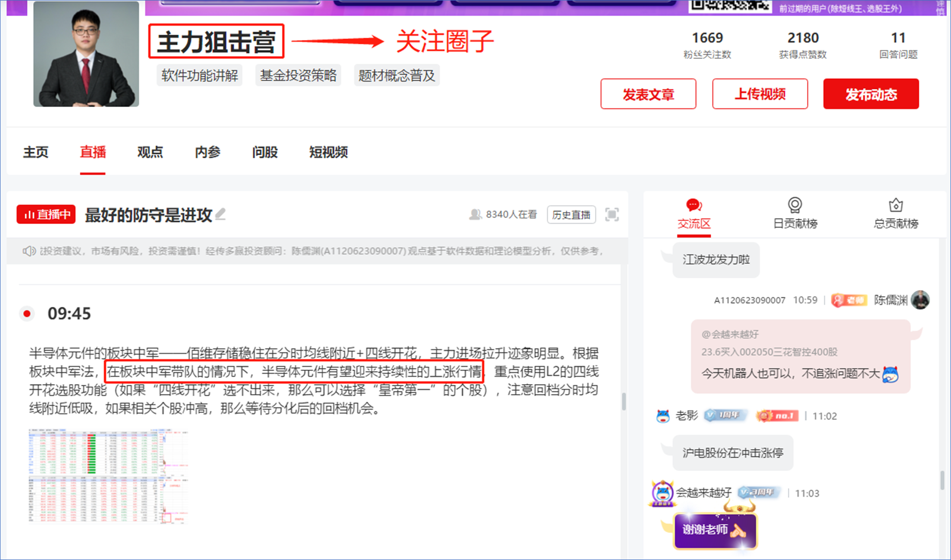
Task: Select the 总贡献榜 tab label
Action: pos(896,224)
